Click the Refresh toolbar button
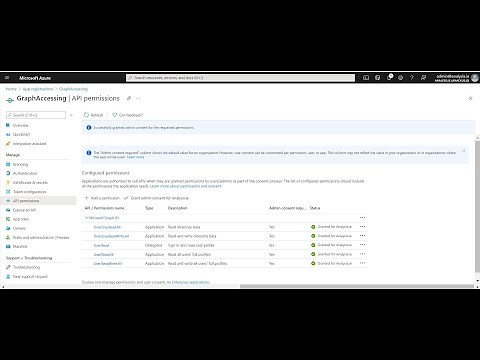 pyautogui.click(x=94, y=115)
